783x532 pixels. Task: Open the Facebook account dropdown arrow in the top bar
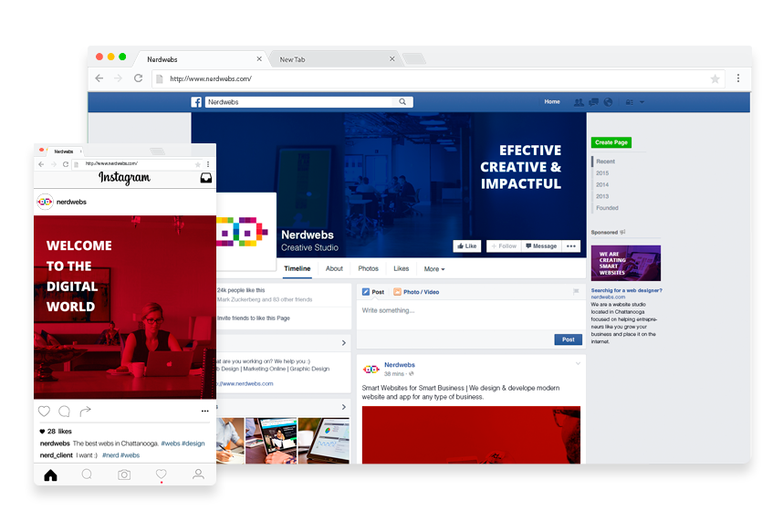point(642,102)
